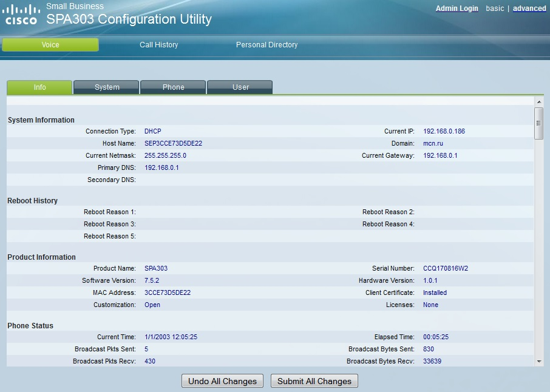Click the Primary DNS value 192.168.0.1
The width and height of the screenshot is (550, 392).
(161, 167)
